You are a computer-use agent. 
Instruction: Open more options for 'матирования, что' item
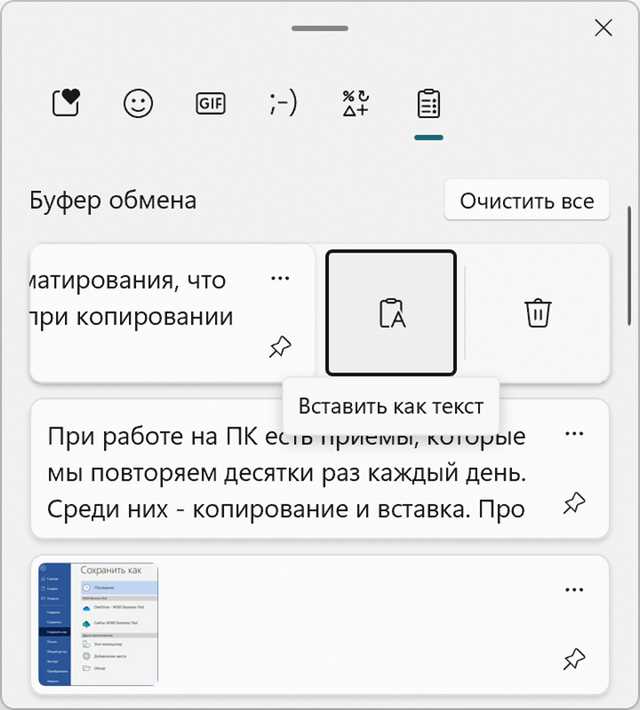pyautogui.click(x=280, y=278)
